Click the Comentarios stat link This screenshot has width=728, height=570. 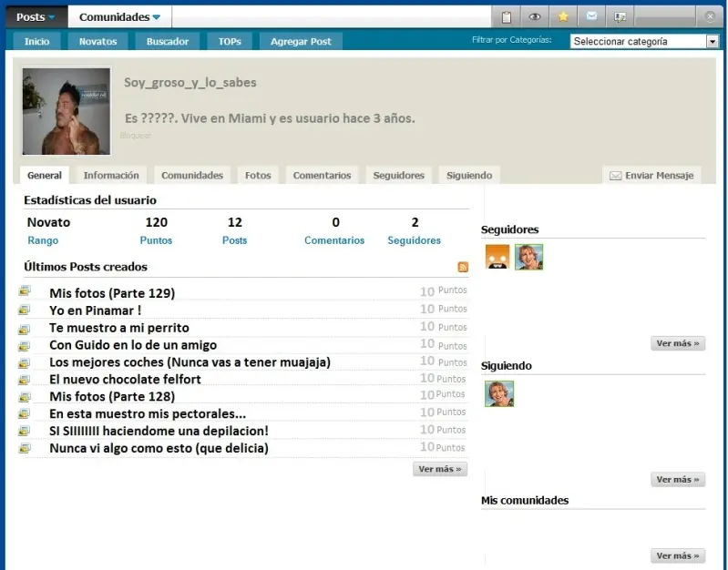coord(334,240)
